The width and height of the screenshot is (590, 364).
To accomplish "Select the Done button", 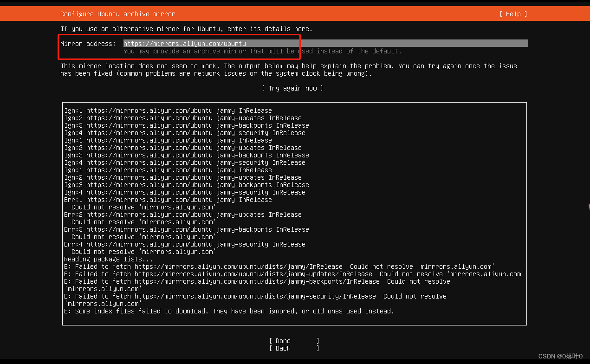I will [x=294, y=341].
